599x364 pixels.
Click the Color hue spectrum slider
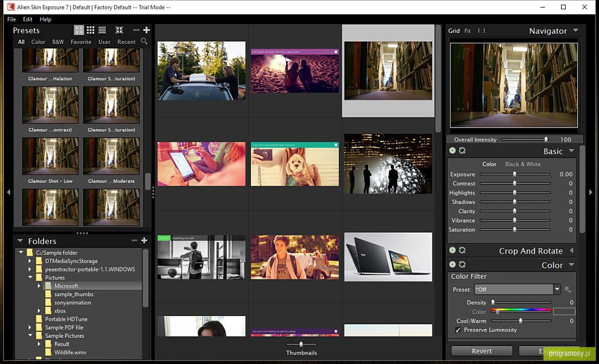point(521,311)
